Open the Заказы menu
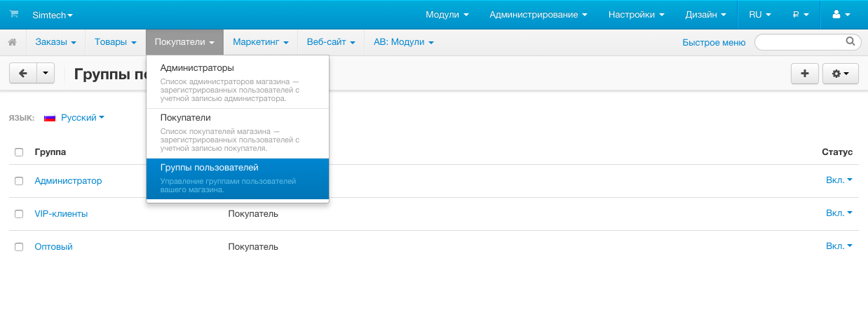 point(55,42)
